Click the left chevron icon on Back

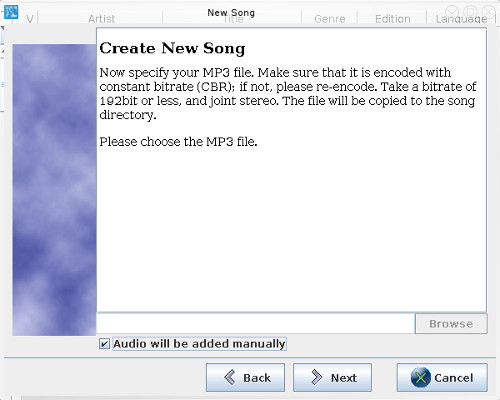point(230,377)
